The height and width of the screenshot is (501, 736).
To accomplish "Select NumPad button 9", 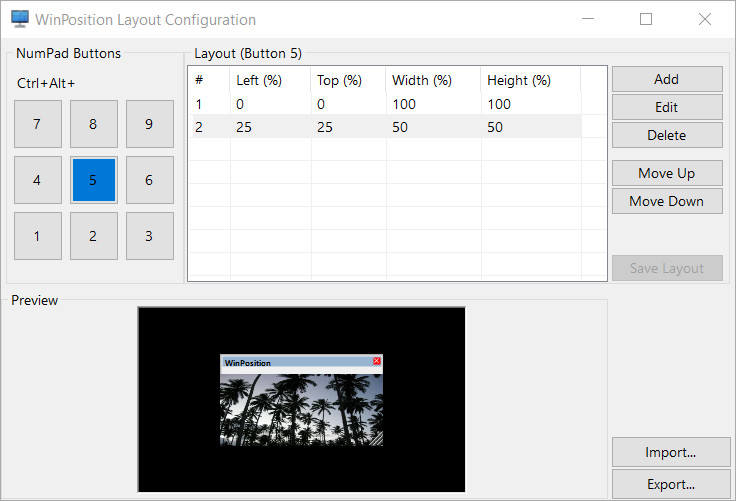I will (x=150, y=124).
